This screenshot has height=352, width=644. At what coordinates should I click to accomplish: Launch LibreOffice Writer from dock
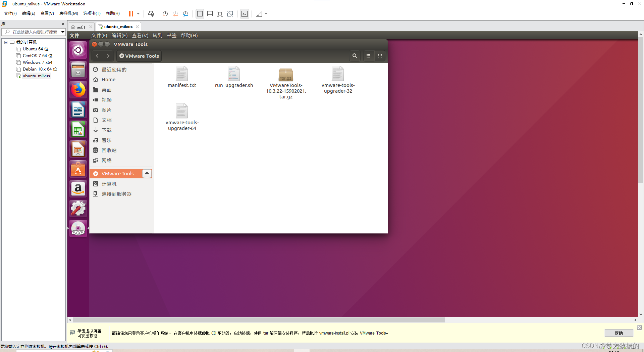click(78, 109)
